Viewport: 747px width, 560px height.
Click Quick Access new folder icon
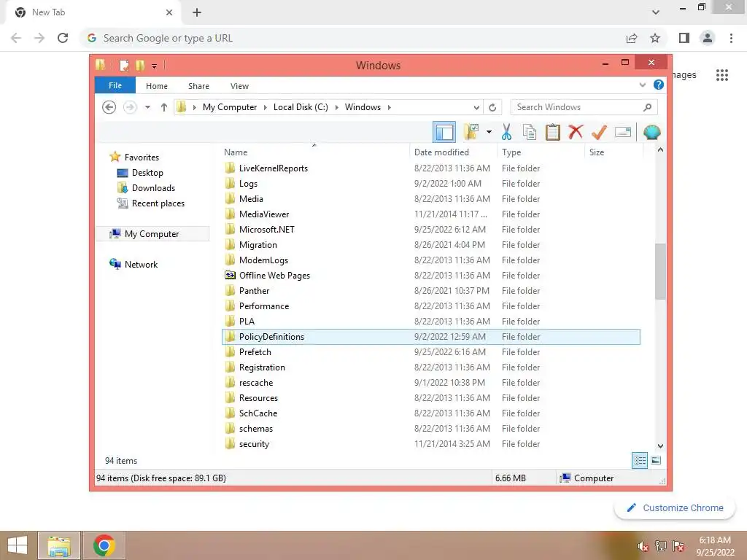(x=140, y=65)
